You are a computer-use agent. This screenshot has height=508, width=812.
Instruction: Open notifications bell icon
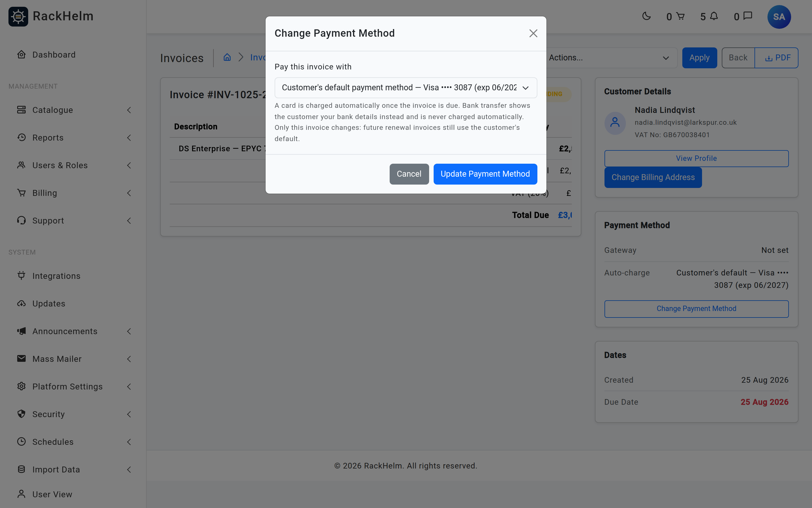tap(714, 16)
